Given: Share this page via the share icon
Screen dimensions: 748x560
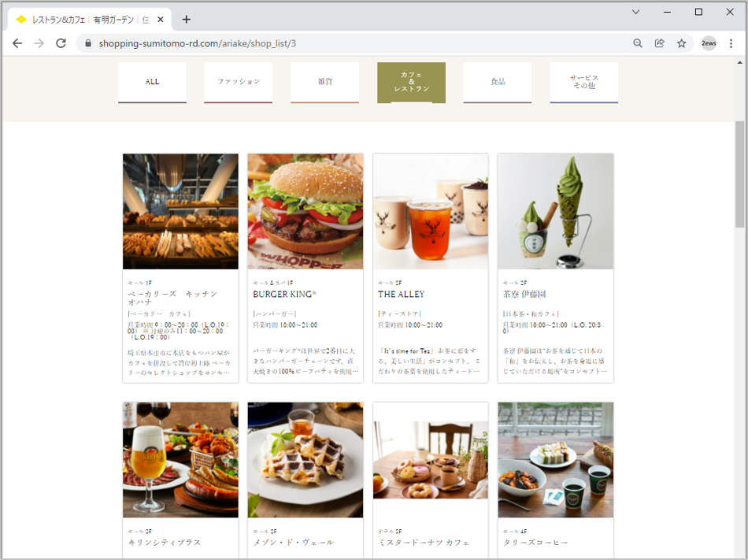Looking at the screenshot, I should 660,43.
